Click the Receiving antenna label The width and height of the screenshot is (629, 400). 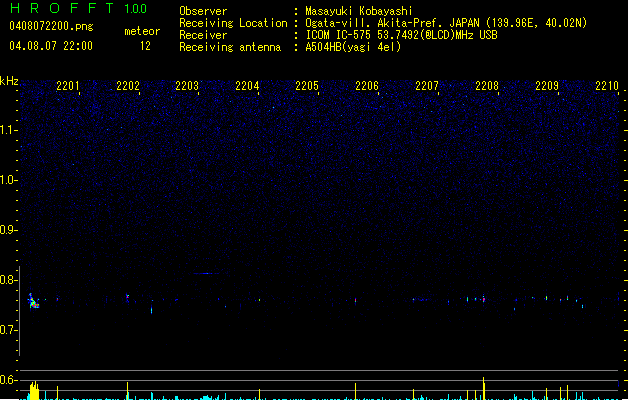[230, 47]
